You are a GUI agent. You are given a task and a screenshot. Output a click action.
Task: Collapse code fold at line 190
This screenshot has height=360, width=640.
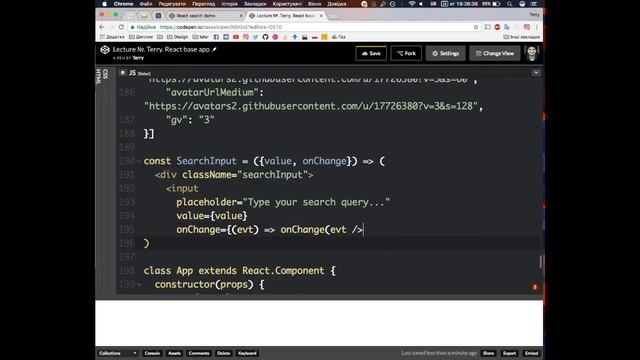click(139, 161)
